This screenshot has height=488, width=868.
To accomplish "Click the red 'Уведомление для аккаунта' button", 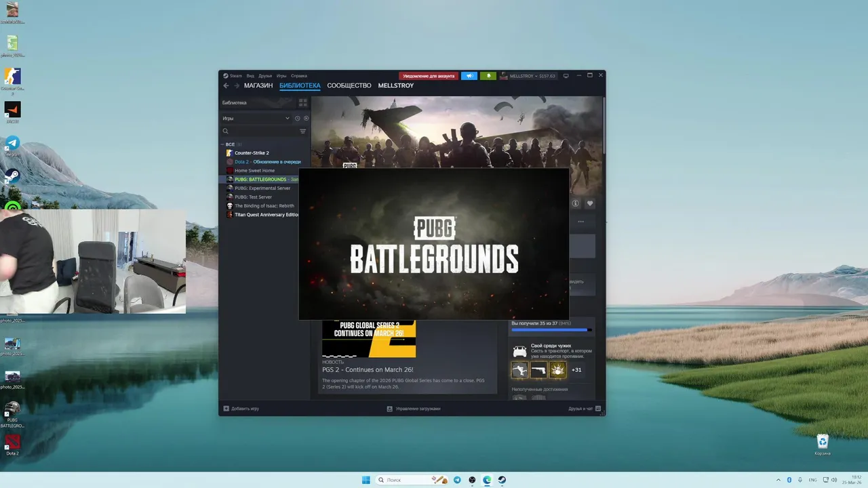I will [429, 76].
